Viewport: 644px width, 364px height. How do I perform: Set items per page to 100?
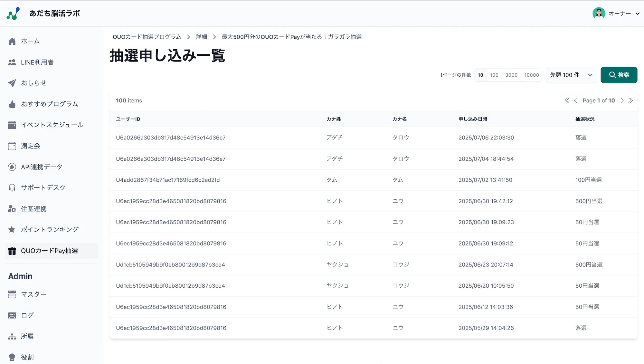pyautogui.click(x=494, y=75)
